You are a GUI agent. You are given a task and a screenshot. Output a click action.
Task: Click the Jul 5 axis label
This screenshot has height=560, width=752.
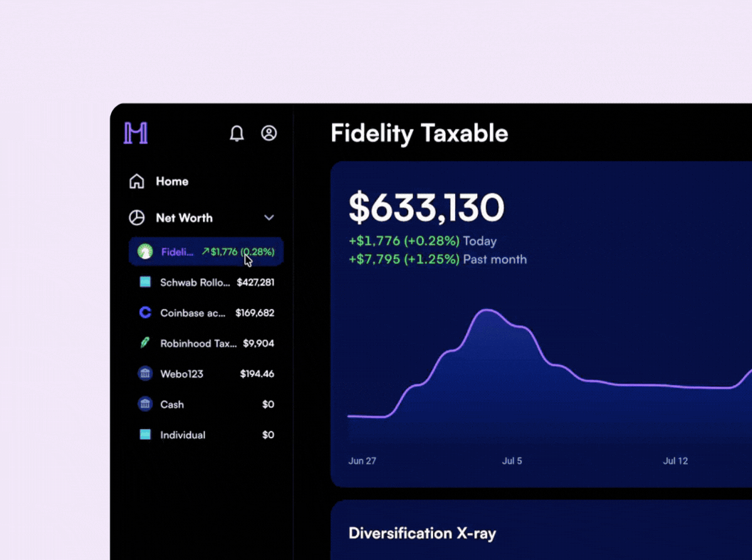512,461
